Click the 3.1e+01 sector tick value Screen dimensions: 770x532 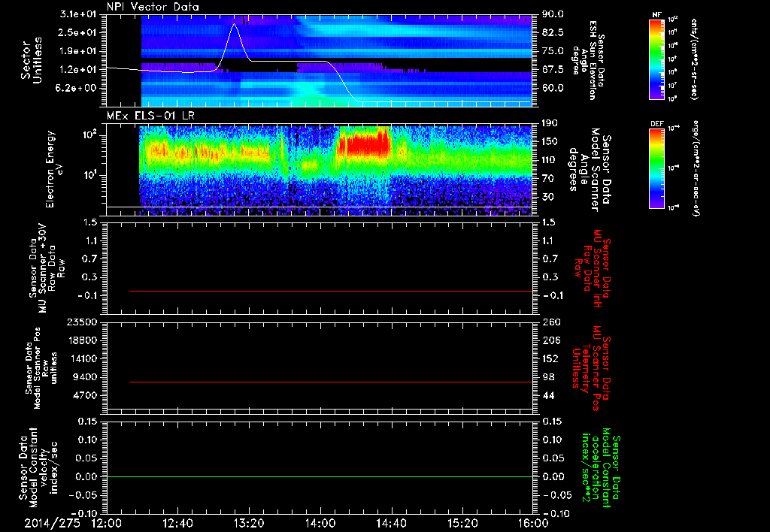click(x=78, y=14)
